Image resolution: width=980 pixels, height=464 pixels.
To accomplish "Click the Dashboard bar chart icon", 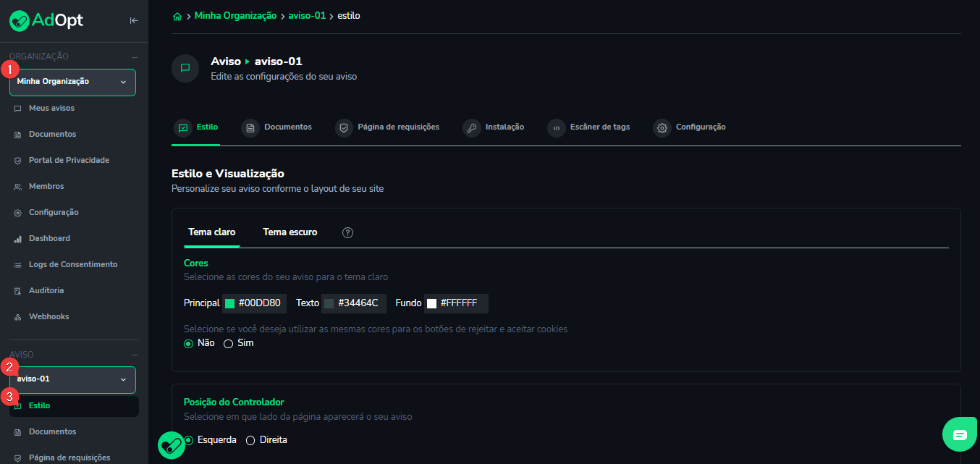I will [17, 239].
